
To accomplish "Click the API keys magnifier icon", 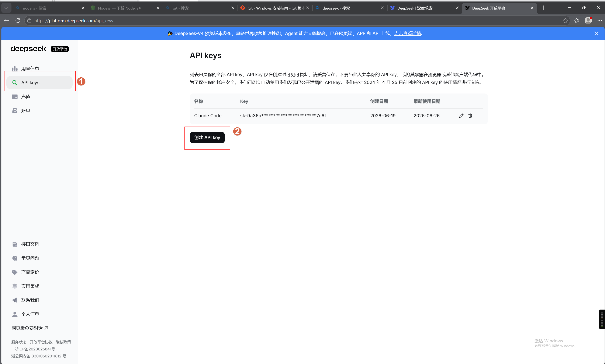I will tap(15, 82).
